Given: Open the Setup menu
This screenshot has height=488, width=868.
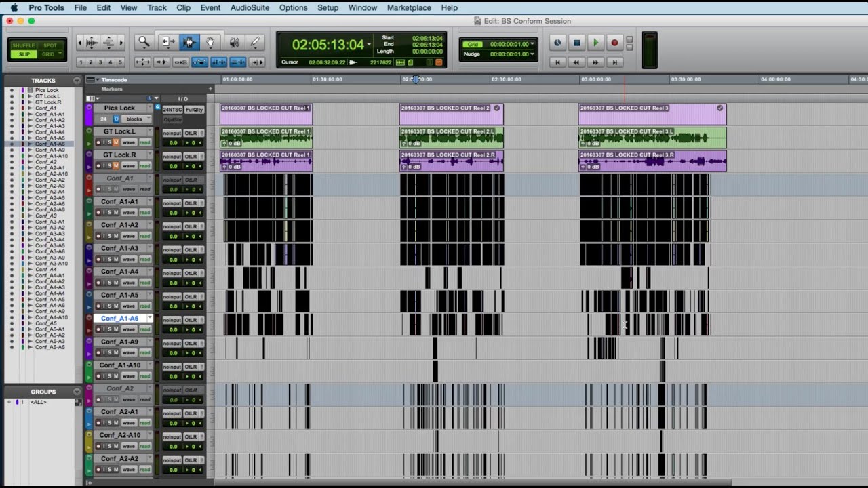Looking at the screenshot, I should click(x=328, y=7).
